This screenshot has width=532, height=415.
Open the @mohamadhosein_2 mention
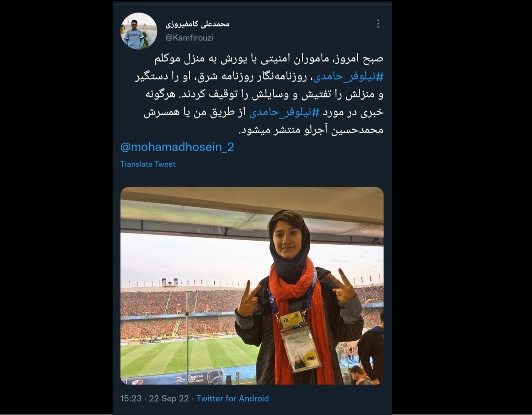coord(177,147)
